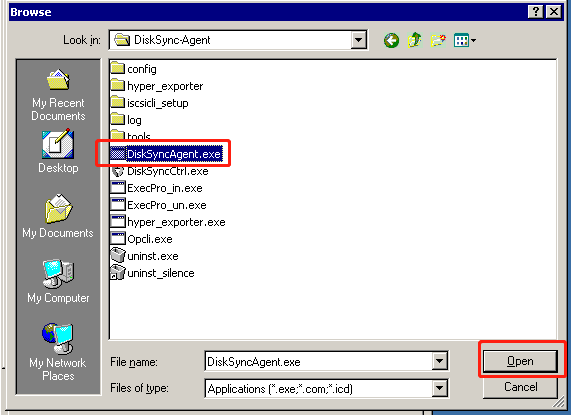Select the hyper_exporter folder icon
This screenshot has width=571, height=415.
[118, 85]
